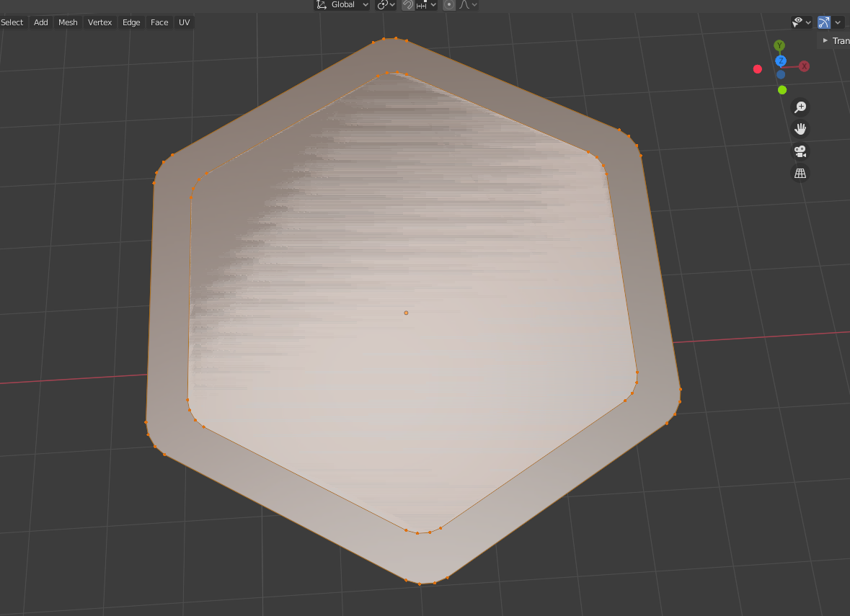Open the snapping options dropdown
The height and width of the screenshot is (616, 850).
(x=427, y=5)
